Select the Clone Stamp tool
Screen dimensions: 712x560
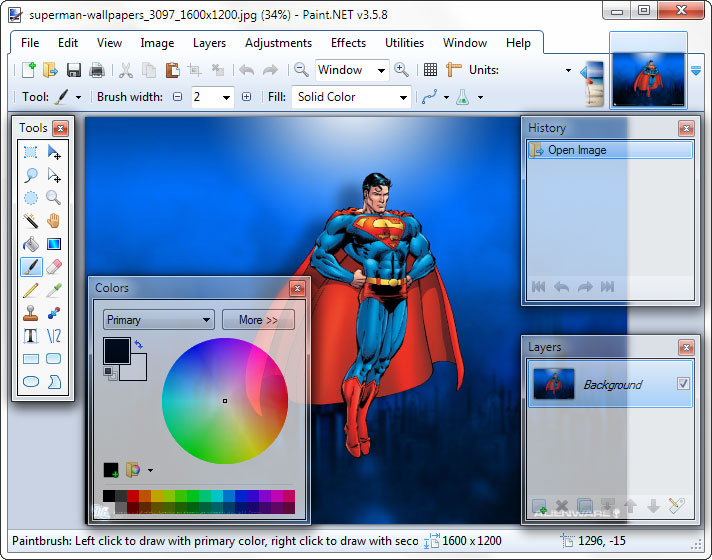tap(30, 313)
